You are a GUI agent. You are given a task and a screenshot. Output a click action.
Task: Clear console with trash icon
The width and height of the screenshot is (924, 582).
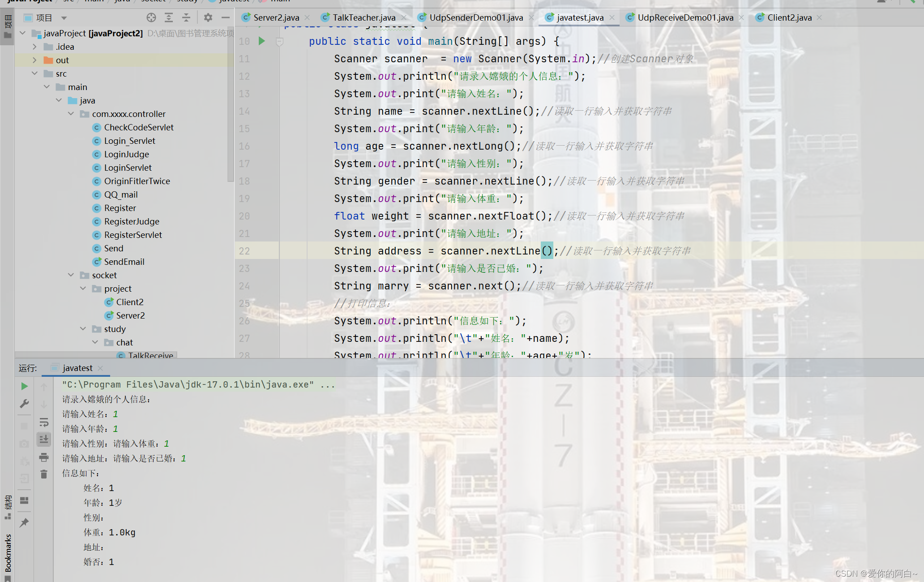(44, 474)
